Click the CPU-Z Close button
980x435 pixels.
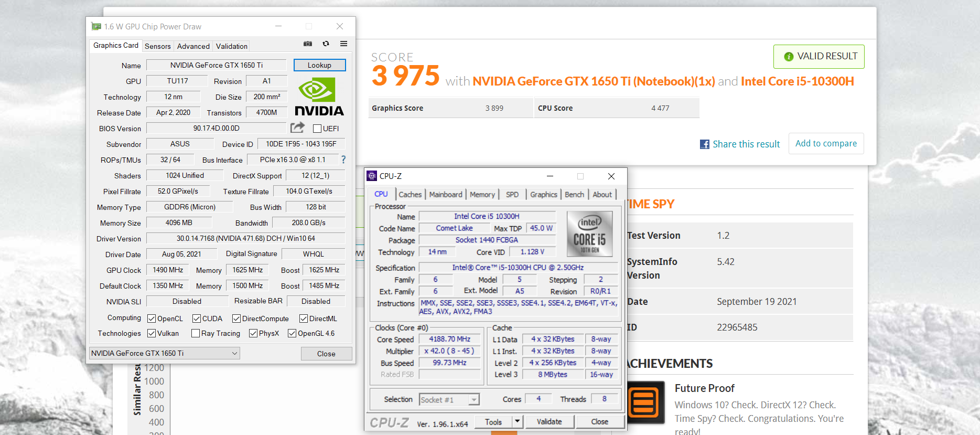[600, 421]
